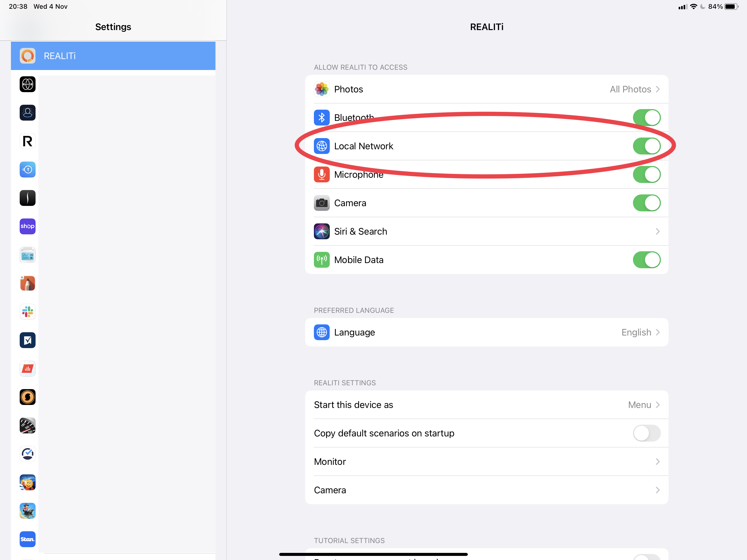Select the speedometer app icon in sidebar
Viewport: 747px width, 560px height.
27,425
